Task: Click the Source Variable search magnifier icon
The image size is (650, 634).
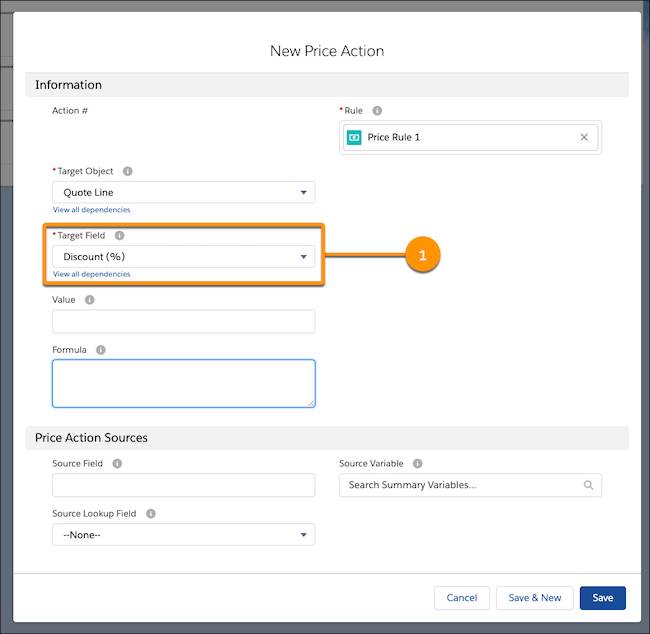Action: click(x=588, y=485)
